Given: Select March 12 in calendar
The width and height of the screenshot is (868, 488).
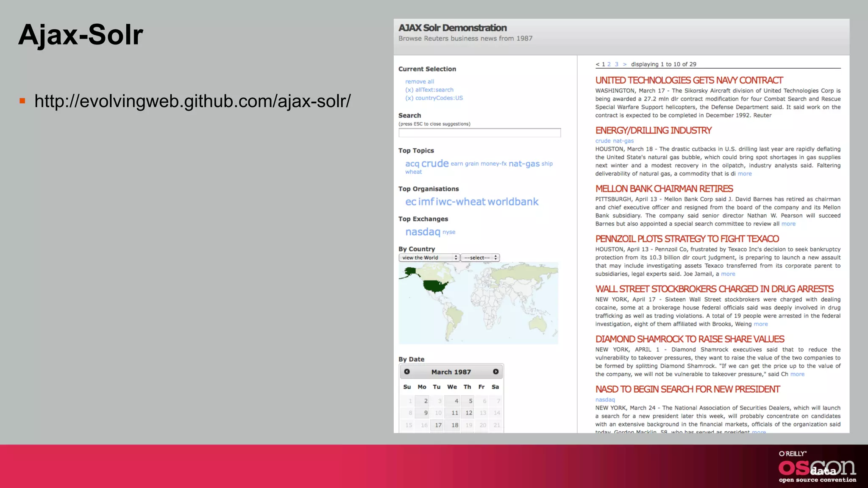Looking at the screenshot, I should click(467, 413).
